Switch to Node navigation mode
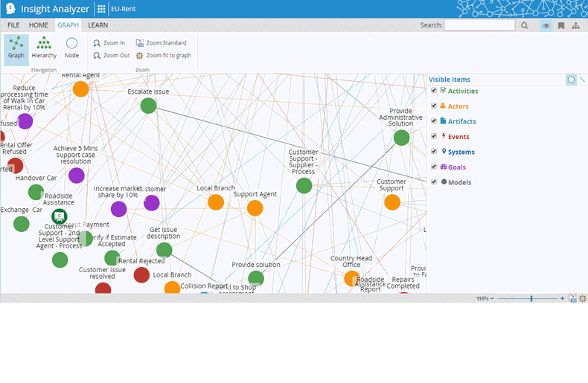The width and height of the screenshot is (588, 383). (71, 48)
